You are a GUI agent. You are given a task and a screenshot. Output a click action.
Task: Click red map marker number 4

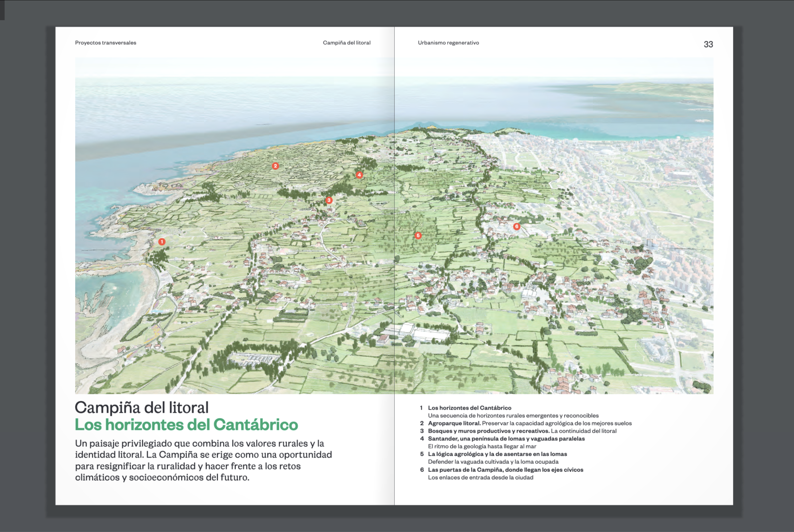(359, 175)
